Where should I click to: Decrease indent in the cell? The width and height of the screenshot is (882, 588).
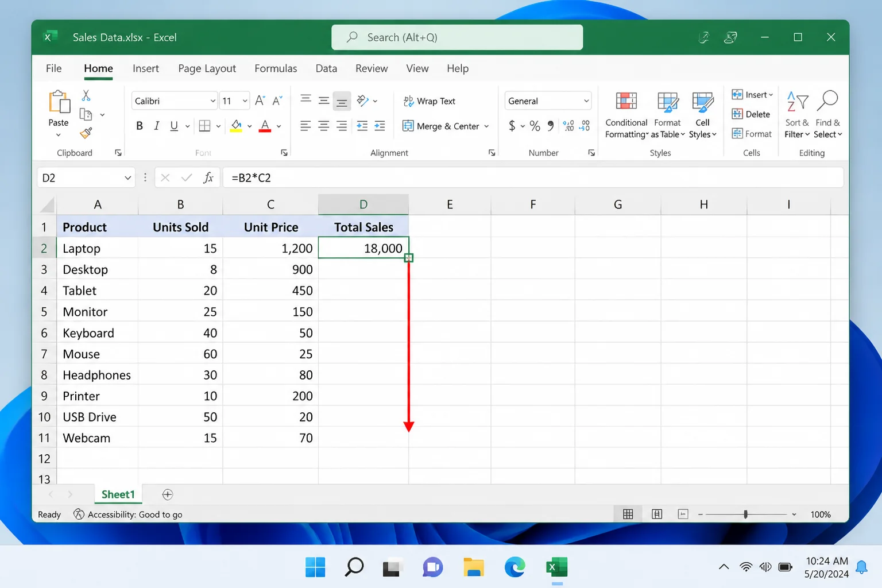point(362,126)
